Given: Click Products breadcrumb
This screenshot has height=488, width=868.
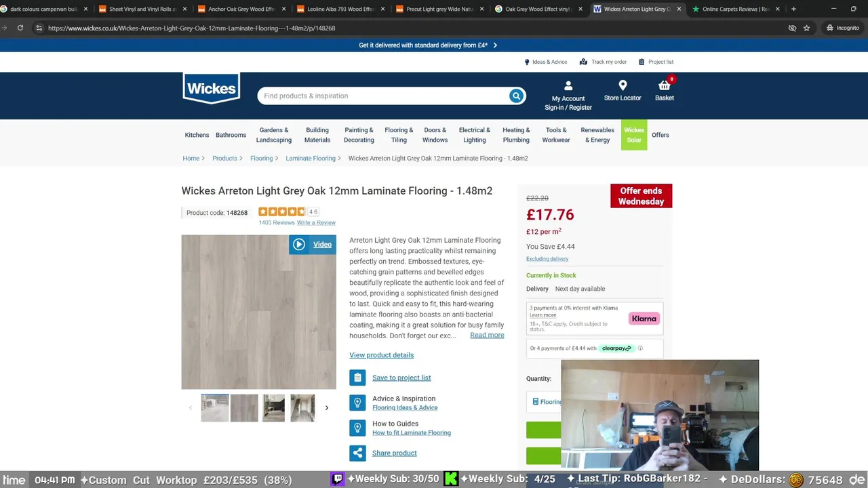Looking at the screenshot, I should [x=224, y=158].
